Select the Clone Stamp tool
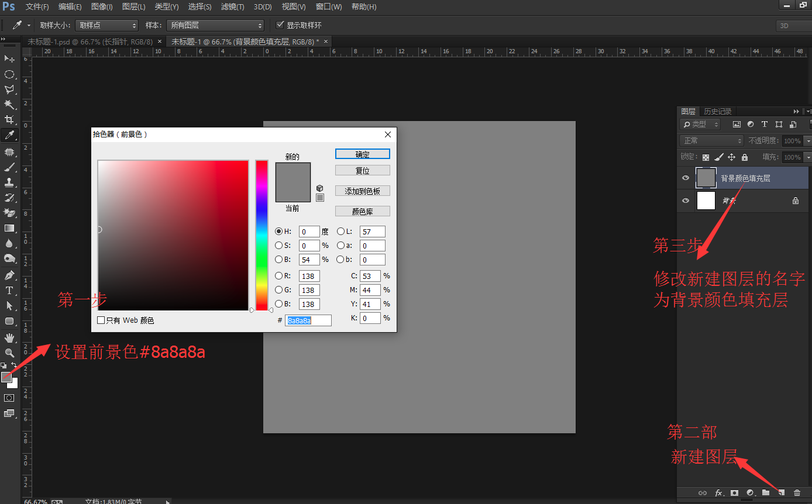The width and height of the screenshot is (812, 504). pyautogui.click(x=9, y=182)
